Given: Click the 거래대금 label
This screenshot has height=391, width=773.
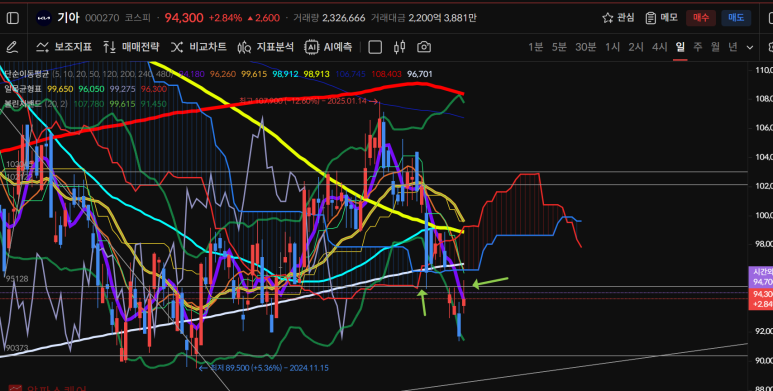Looking at the screenshot, I should point(388,18).
